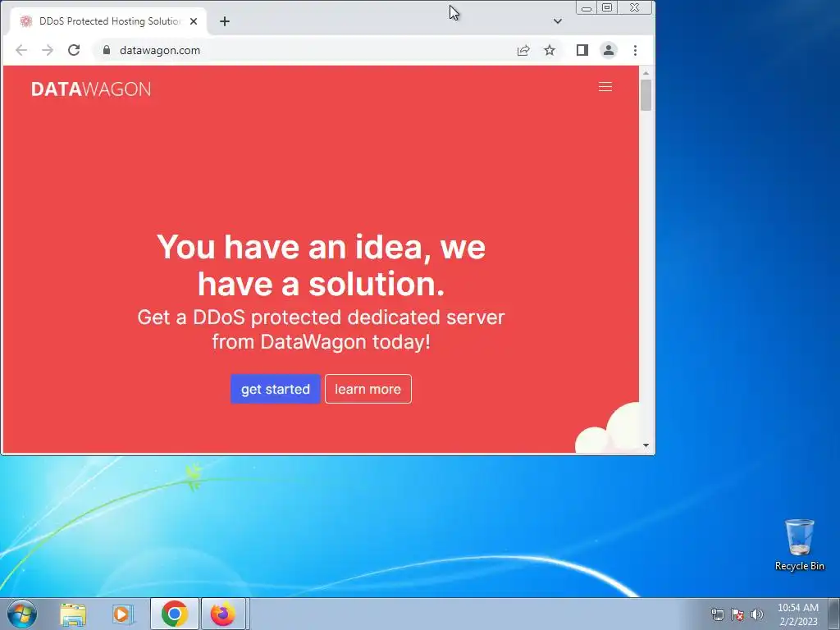The width and height of the screenshot is (840, 630).
Task: Click the Chrome forward arrow
Action: click(x=48, y=50)
